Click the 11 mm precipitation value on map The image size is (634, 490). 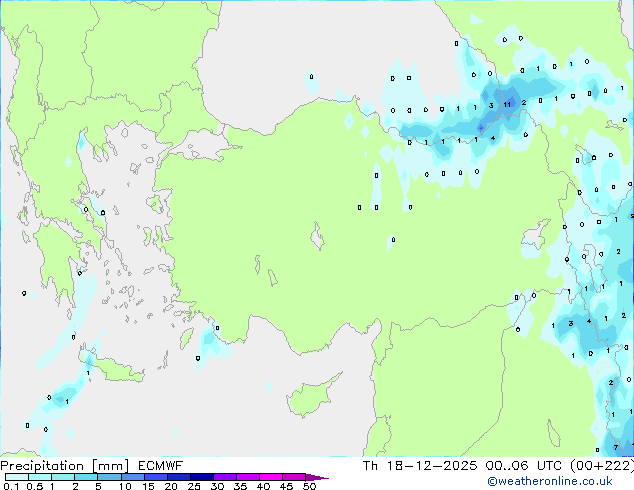click(x=507, y=105)
